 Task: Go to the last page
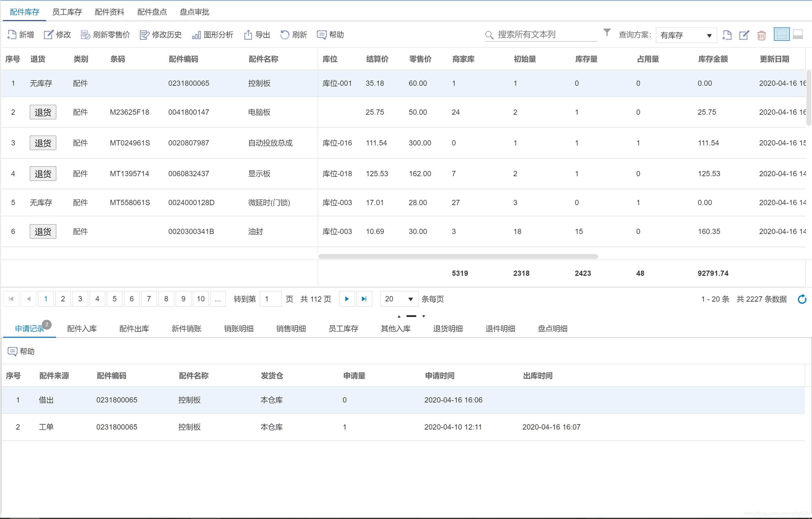[364, 299]
